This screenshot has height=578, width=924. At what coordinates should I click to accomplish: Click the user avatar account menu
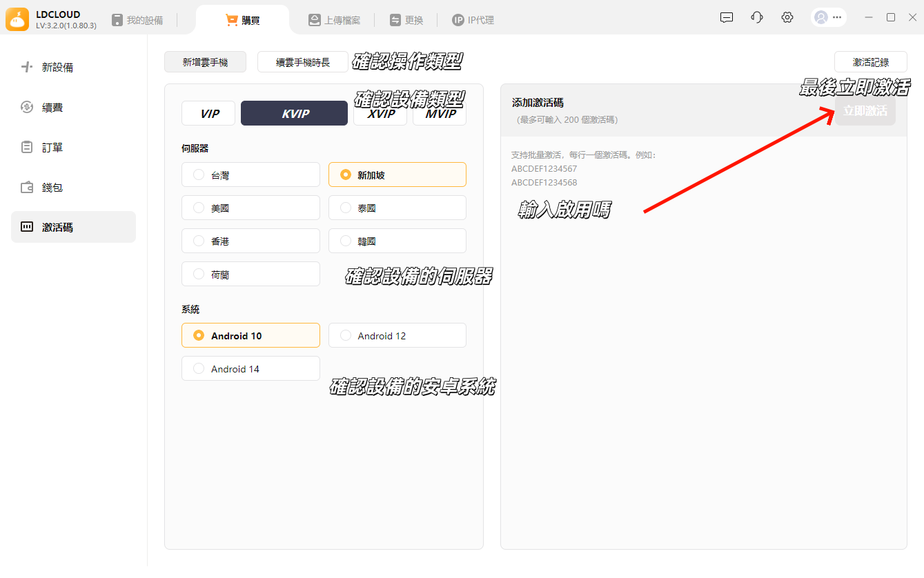tap(828, 18)
